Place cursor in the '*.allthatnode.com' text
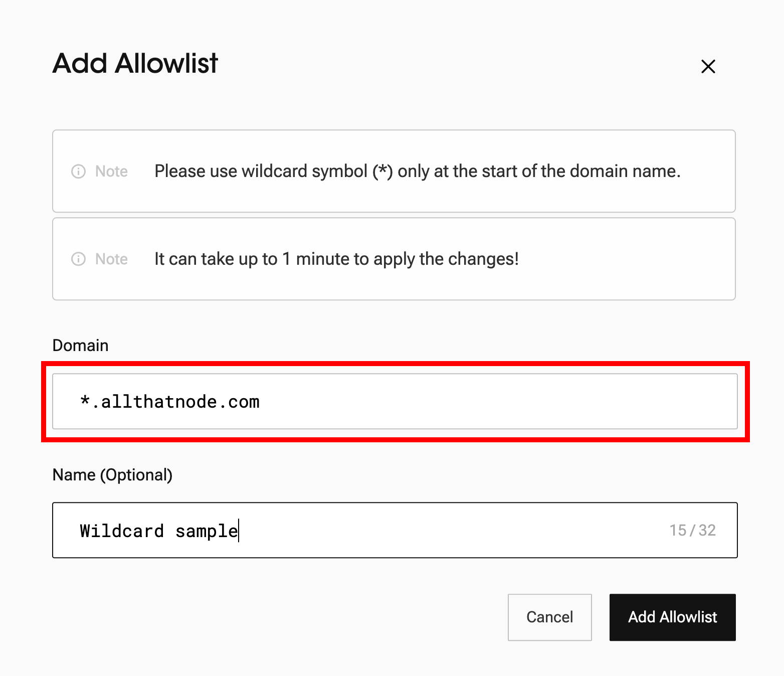Image resolution: width=784 pixels, height=676 pixels. (170, 402)
